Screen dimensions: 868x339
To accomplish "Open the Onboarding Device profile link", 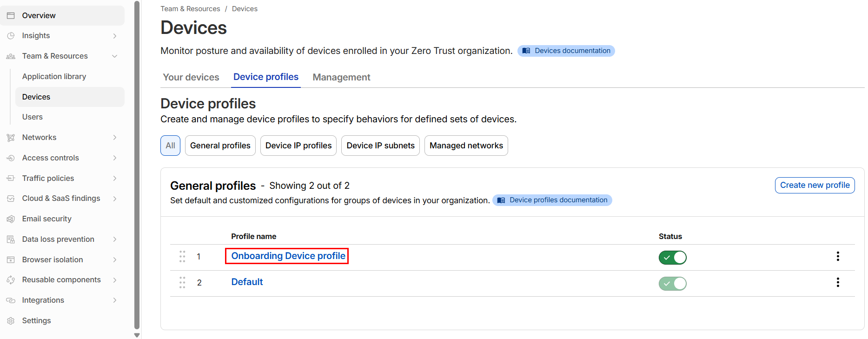I will [x=288, y=256].
